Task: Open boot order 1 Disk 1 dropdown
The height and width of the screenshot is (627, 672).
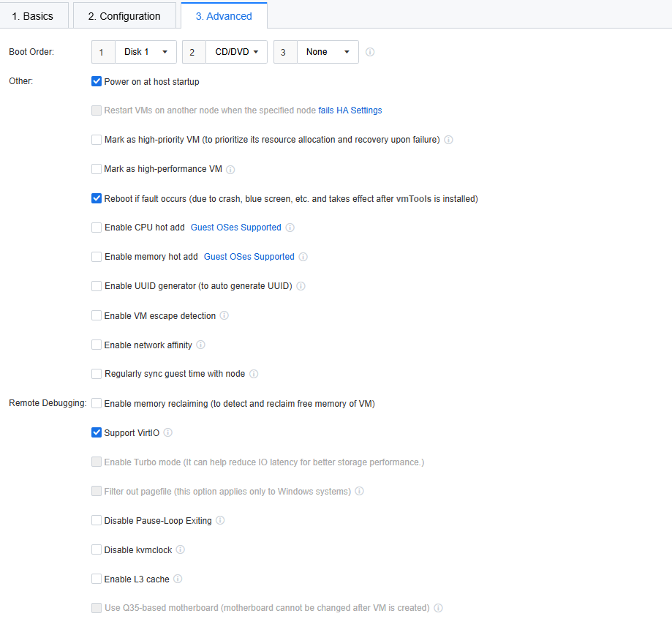Action: [x=146, y=52]
